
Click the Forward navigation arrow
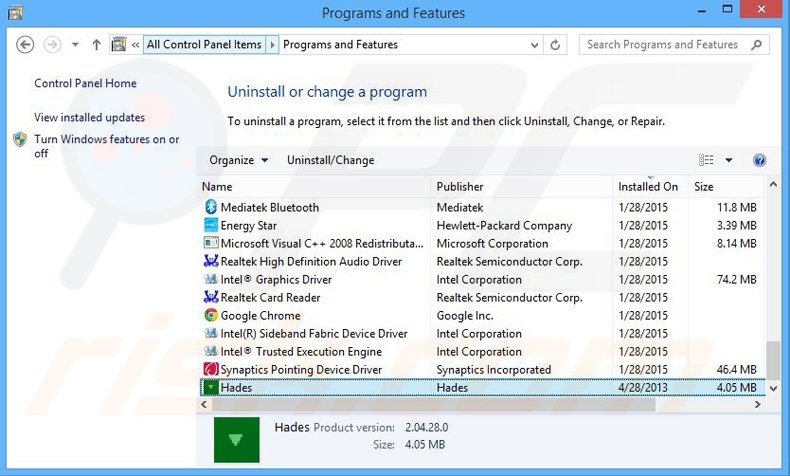click(52, 45)
